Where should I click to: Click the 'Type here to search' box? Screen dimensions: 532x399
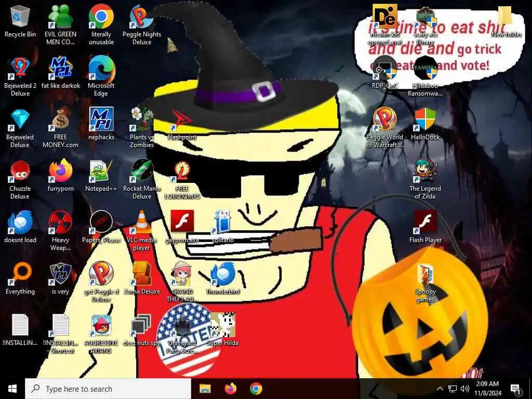coord(108,389)
